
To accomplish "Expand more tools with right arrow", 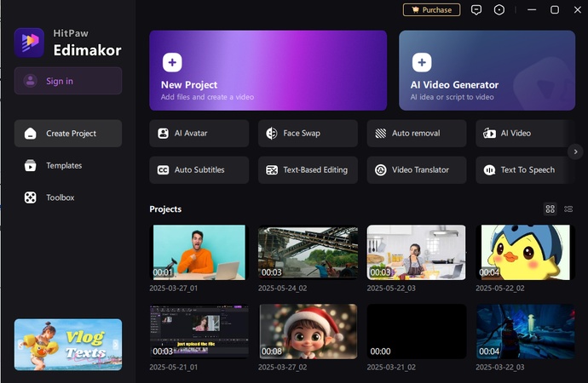I will pyautogui.click(x=576, y=151).
